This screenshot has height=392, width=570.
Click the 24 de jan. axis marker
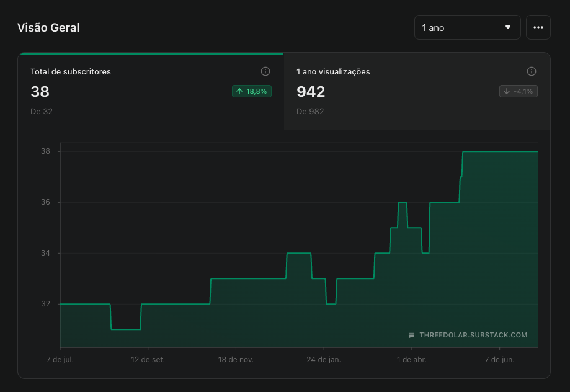pyautogui.click(x=324, y=360)
